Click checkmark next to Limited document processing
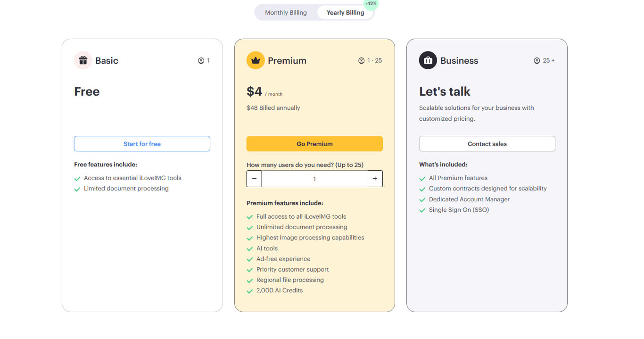 click(x=77, y=189)
